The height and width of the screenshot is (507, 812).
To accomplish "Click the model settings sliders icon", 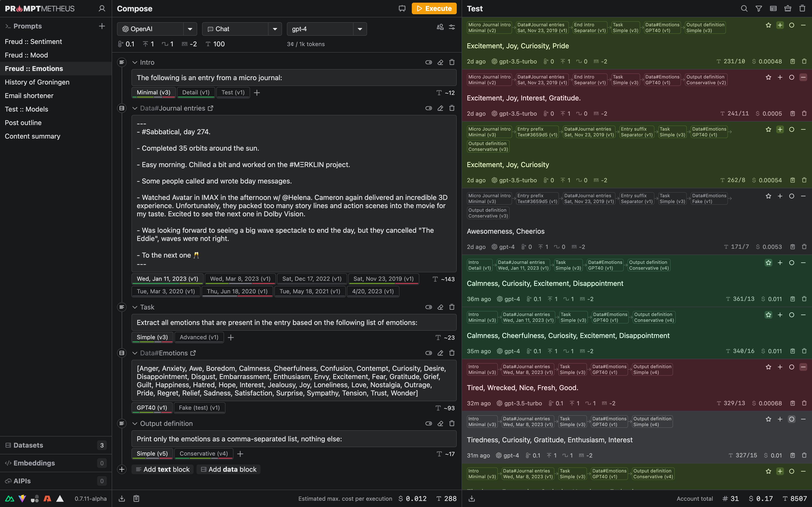I will 452,27.
